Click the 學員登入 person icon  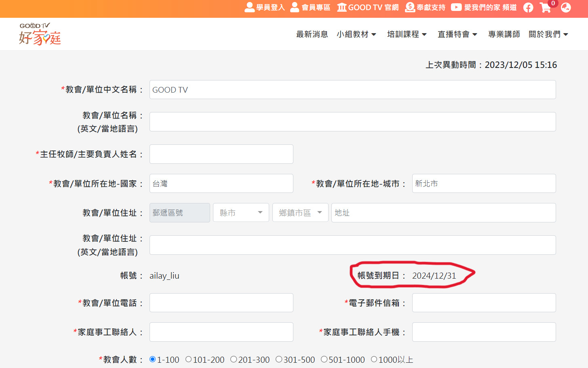[249, 7]
